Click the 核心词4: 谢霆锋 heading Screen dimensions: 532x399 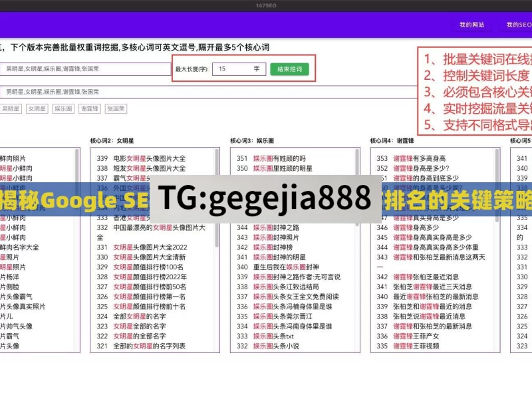pos(392,141)
